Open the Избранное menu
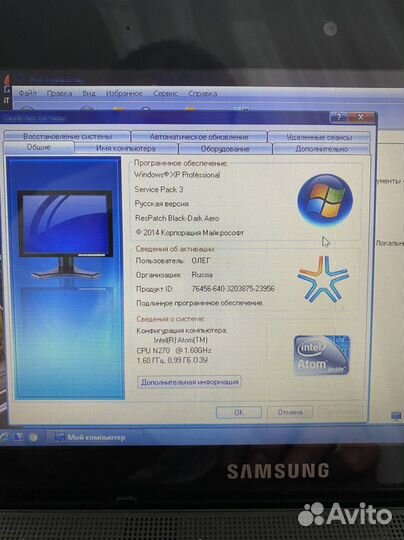Screen dimensions: 404x540 point(124,93)
